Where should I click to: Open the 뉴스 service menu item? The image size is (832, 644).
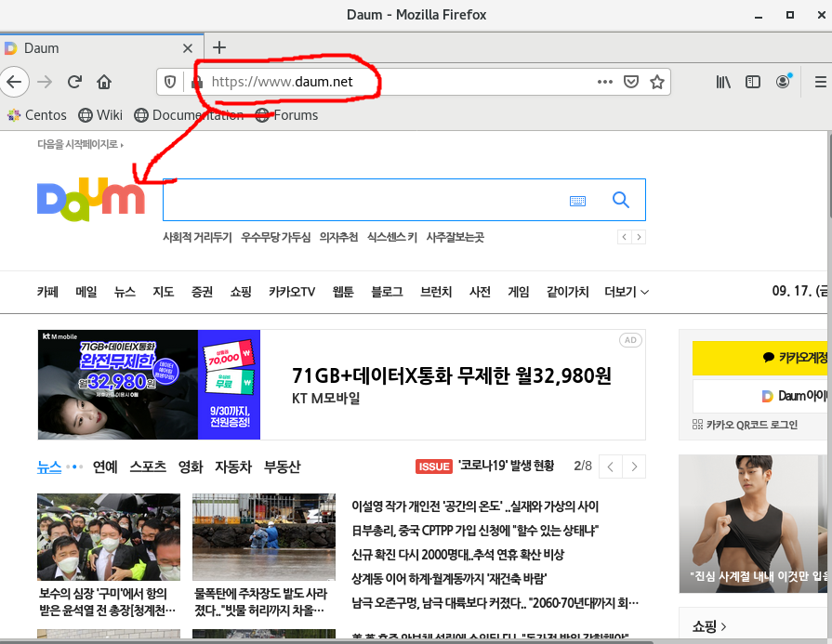pyautogui.click(x=125, y=292)
